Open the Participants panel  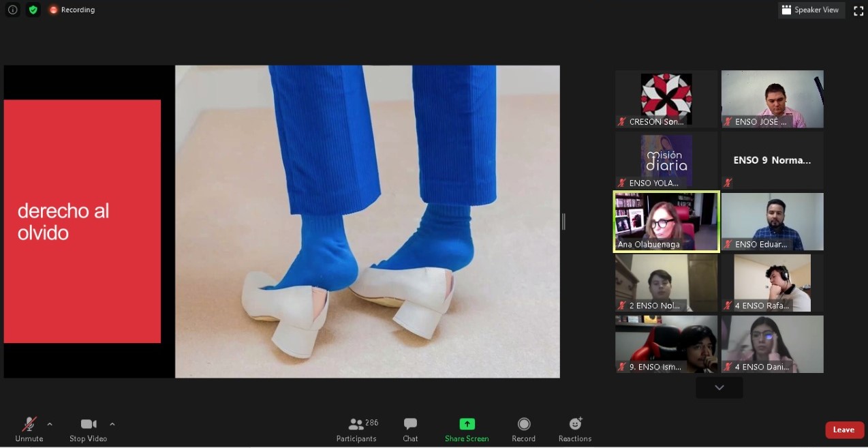pos(356,429)
